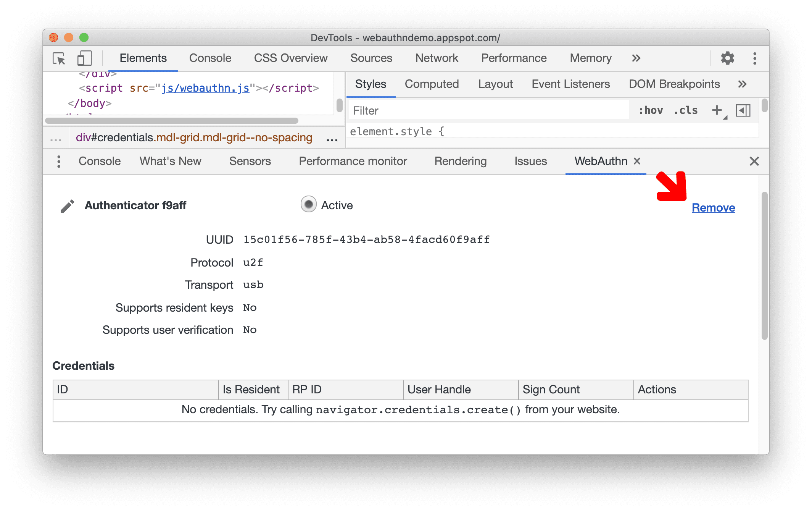This screenshot has width=812, height=511.
Task: Expand the more drawer panels overflow menu
Action: pos(58,161)
